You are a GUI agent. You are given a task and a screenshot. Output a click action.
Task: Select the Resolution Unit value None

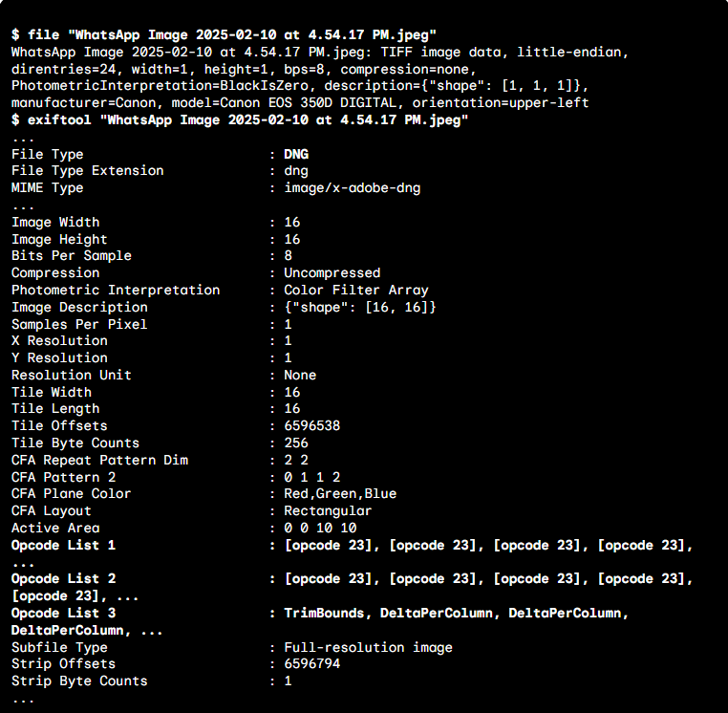pos(300,375)
